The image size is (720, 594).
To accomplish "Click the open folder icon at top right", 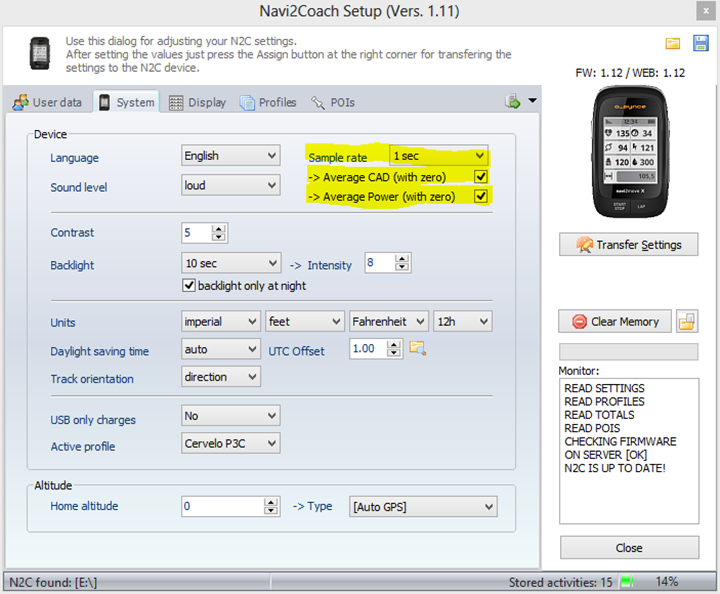I will 673,44.
